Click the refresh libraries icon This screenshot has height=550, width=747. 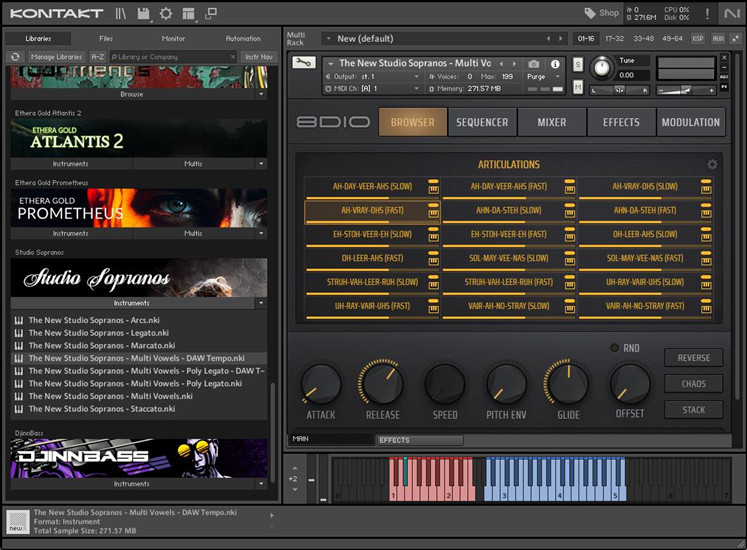click(16, 57)
